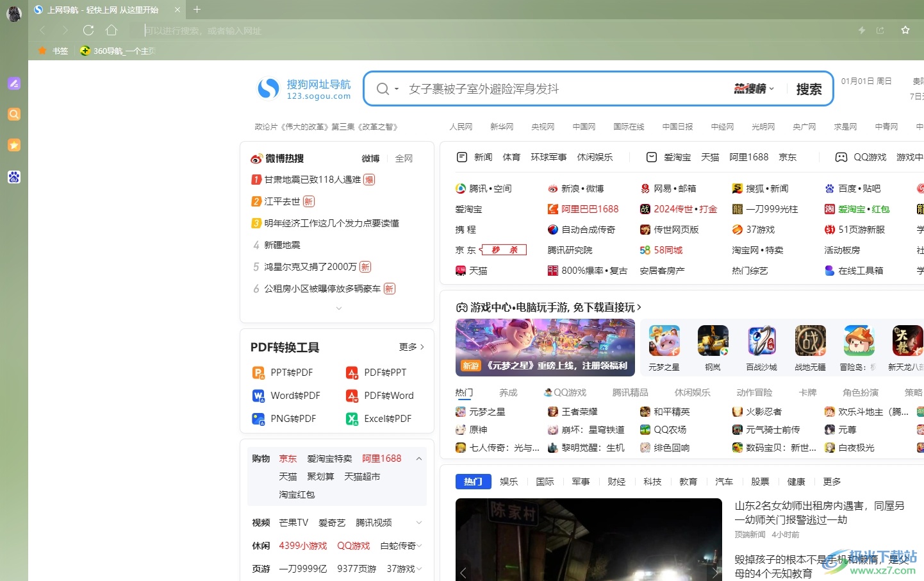Open 360导航 bookmark in bookmarks bar
Image resolution: width=924 pixels, height=581 pixels.
click(118, 51)
